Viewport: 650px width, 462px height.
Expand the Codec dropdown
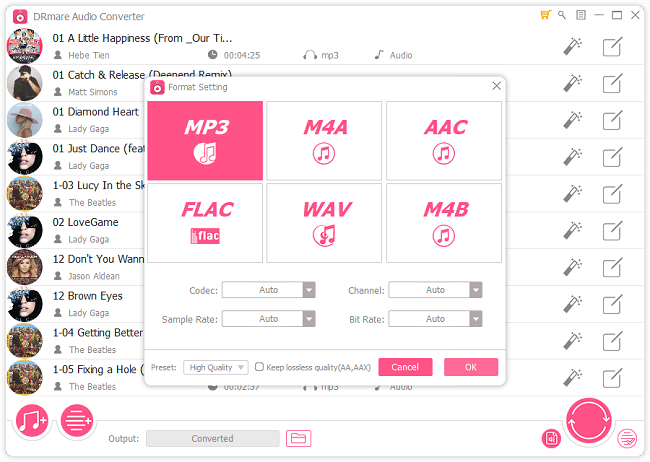click(308, 290)
